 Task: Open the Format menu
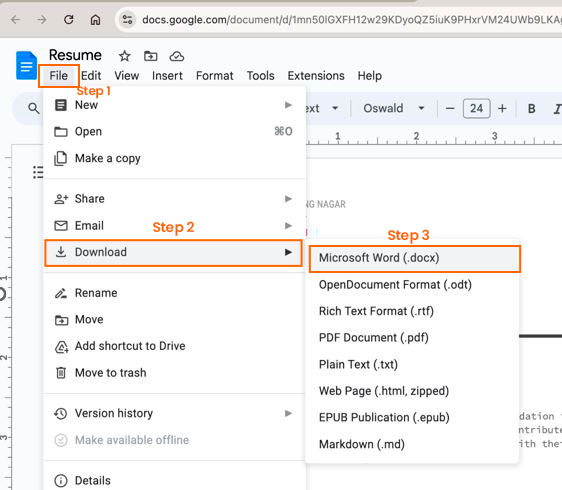click(x=214, y=76)
